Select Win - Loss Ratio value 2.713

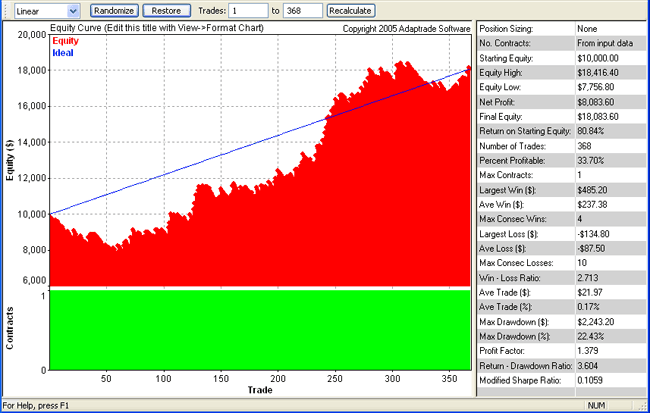tap(587, 278)
